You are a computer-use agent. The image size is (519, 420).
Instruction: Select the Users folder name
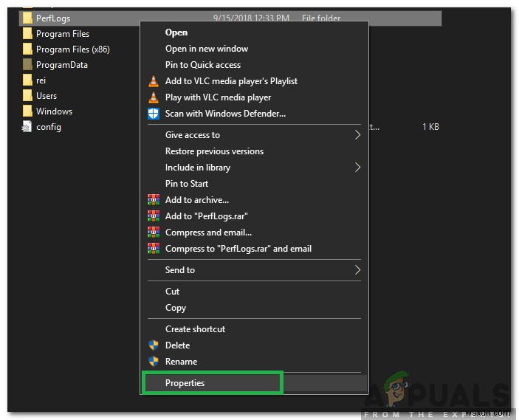tap(47, 96)
